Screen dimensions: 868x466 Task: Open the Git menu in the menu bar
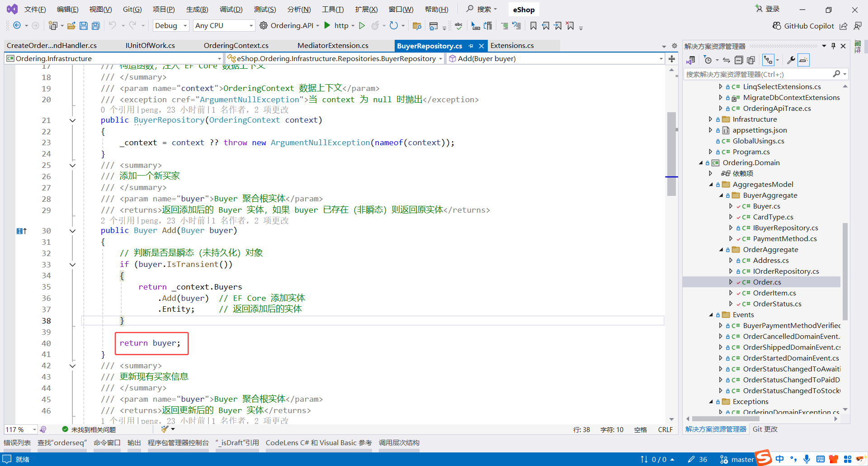point(132,9)
